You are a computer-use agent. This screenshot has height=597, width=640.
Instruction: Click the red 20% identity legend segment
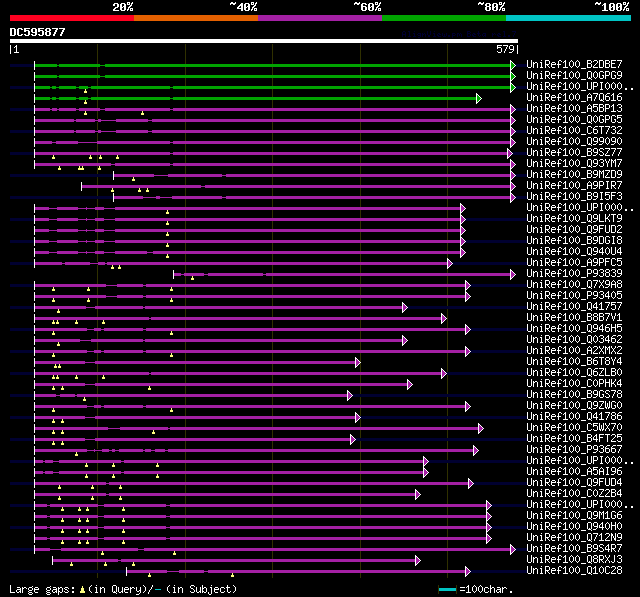point(72,18)
